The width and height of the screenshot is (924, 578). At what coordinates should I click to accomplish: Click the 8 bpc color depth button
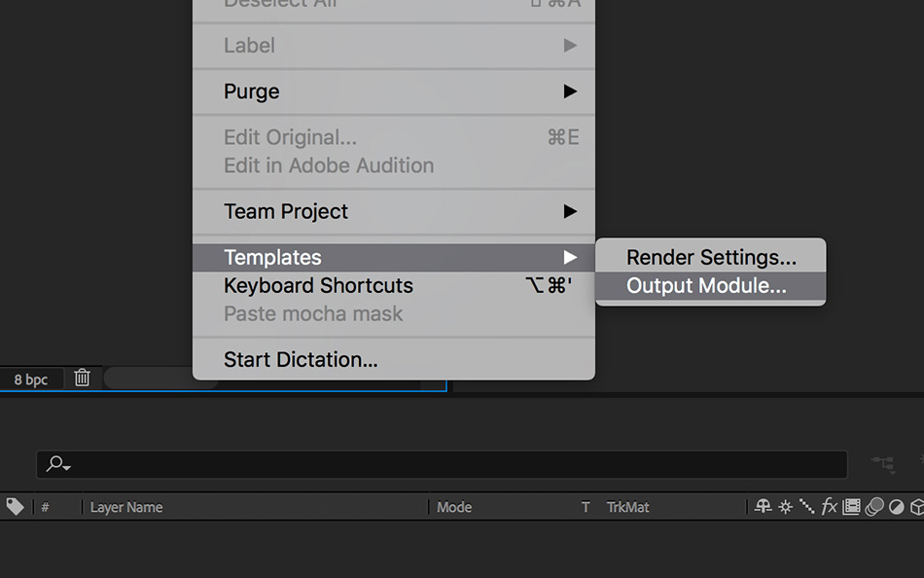click(31, 379)
